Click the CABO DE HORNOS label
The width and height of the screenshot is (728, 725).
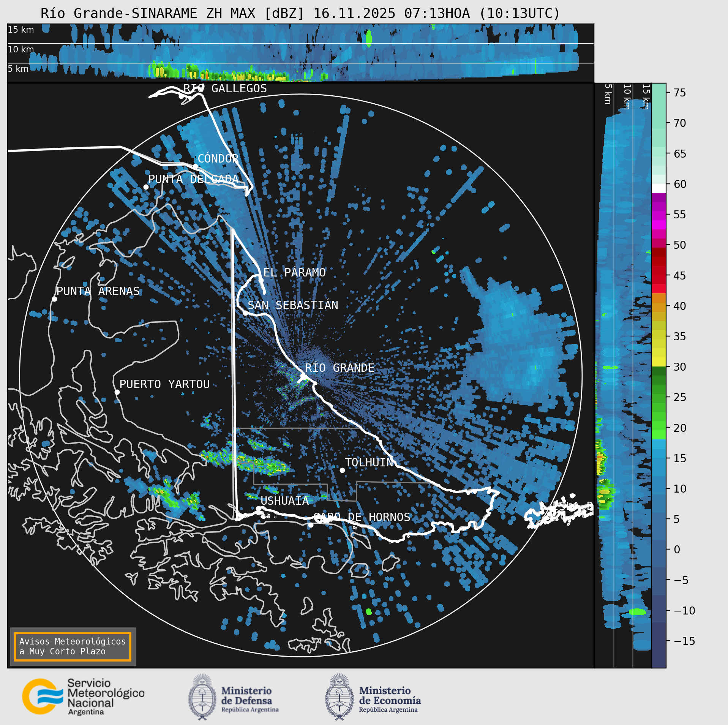point(362,517)
